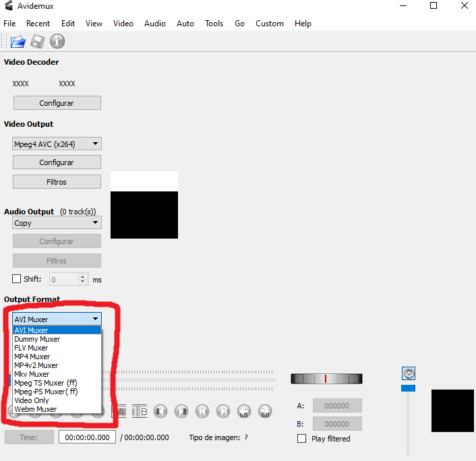Open the Custom menu
This screenshot has width=476, height=461.
[270, 24]
